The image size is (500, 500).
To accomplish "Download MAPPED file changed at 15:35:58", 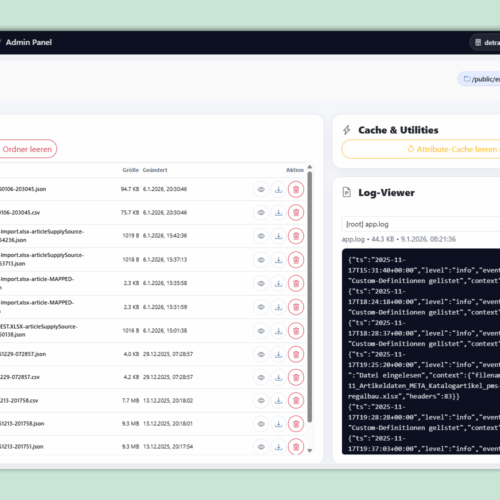I will (x=278, y=283).
